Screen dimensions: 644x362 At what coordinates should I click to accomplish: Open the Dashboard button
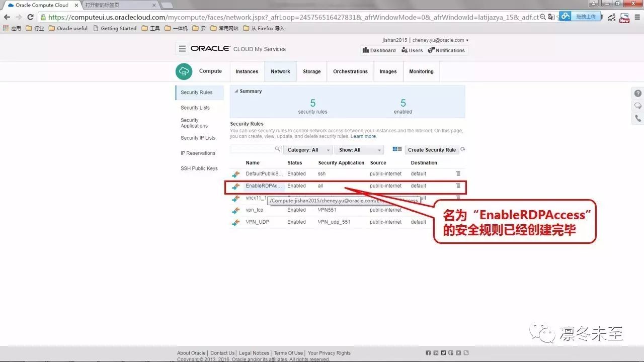(379, 50)
